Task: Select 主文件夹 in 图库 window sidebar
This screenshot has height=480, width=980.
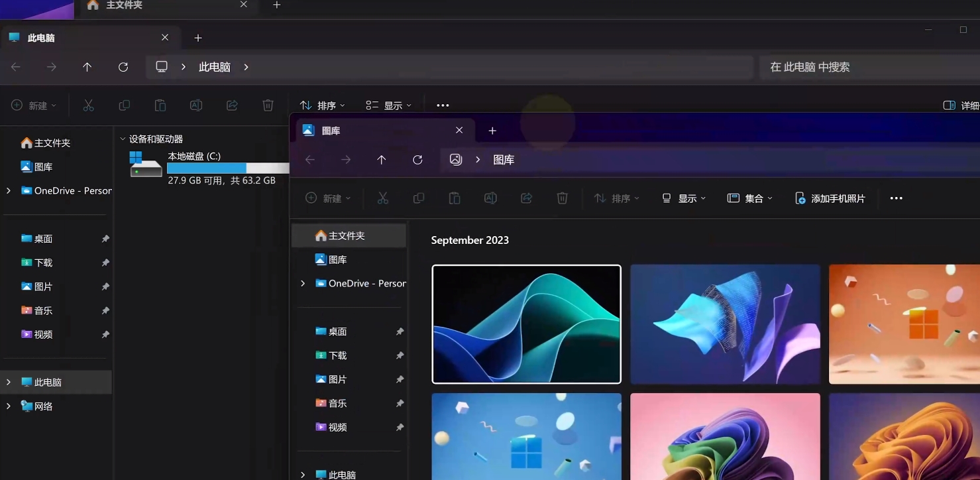Action: coord(349,236)
